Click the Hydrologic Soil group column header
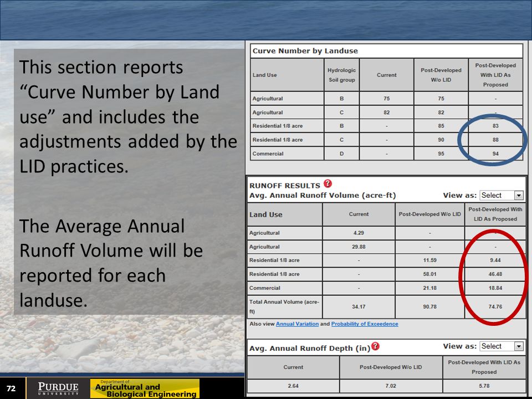Screen dimensions: 532x399 [342, 75]
